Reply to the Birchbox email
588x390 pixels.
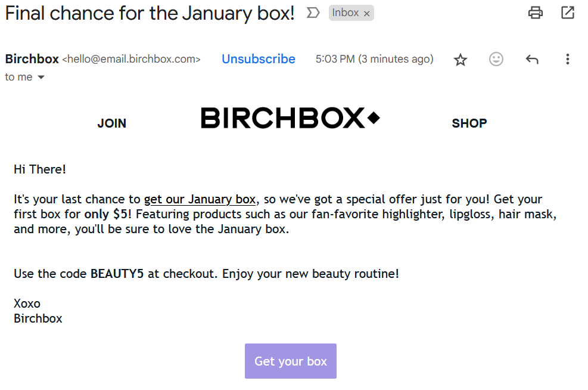coord(531,59)
